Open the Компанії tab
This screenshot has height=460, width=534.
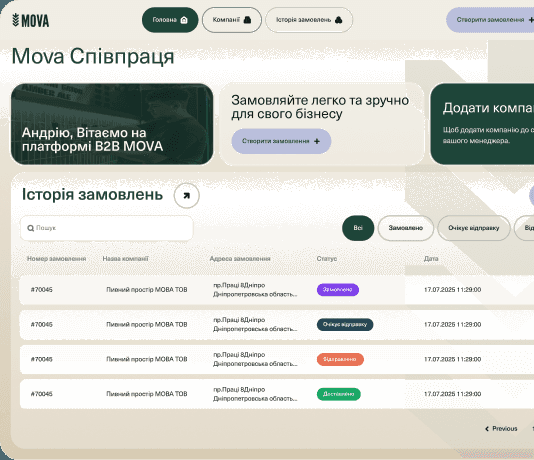(x=232, y=20)
